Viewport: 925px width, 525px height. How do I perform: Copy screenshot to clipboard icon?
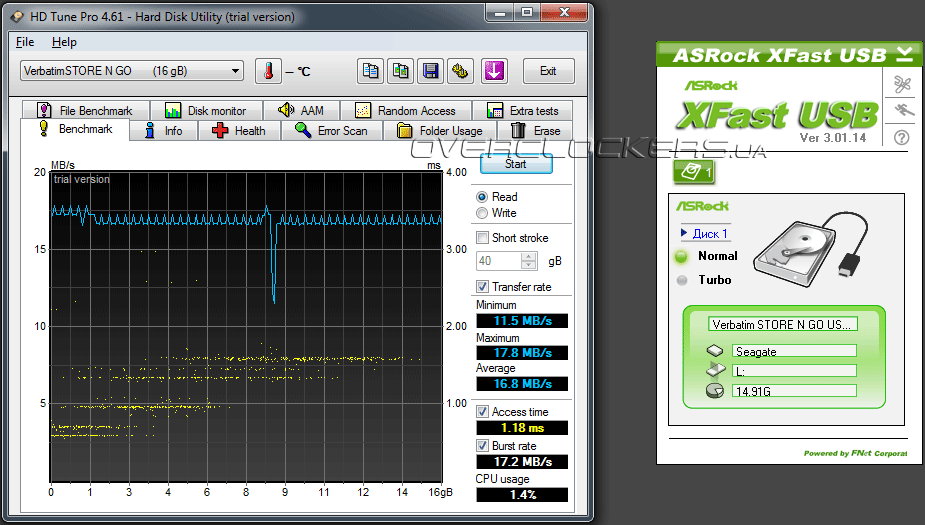click(401, 71)
